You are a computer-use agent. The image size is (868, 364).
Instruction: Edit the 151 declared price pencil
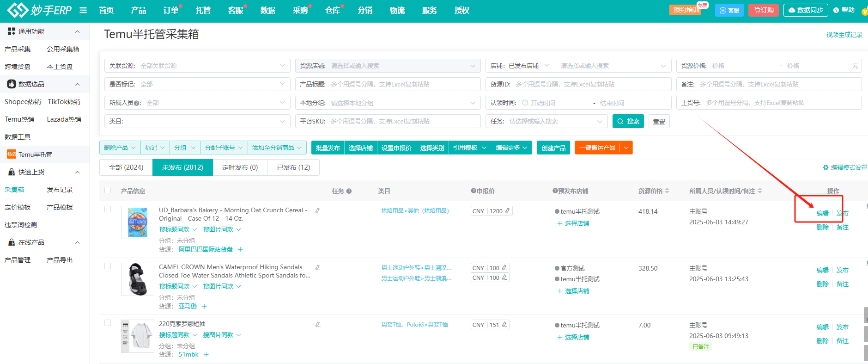[504, 325]
